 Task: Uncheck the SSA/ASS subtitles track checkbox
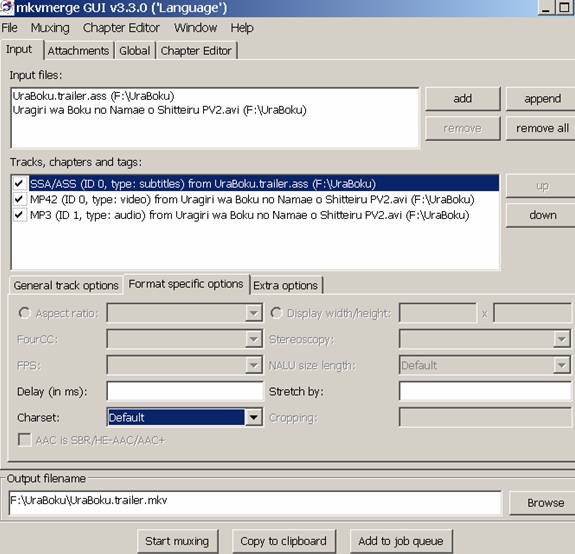point(19,183)
